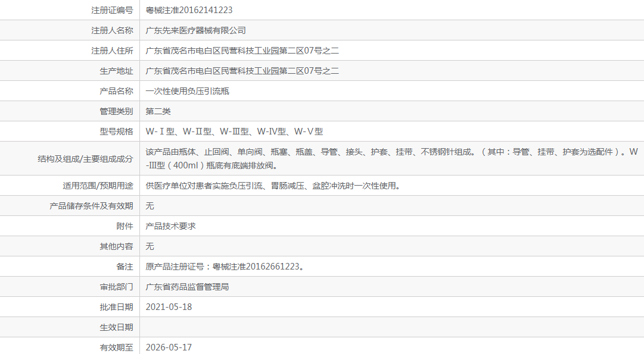Click the 注册人名称 label
Viewport: 644px width, 354px height.
(x=112, y=30)
